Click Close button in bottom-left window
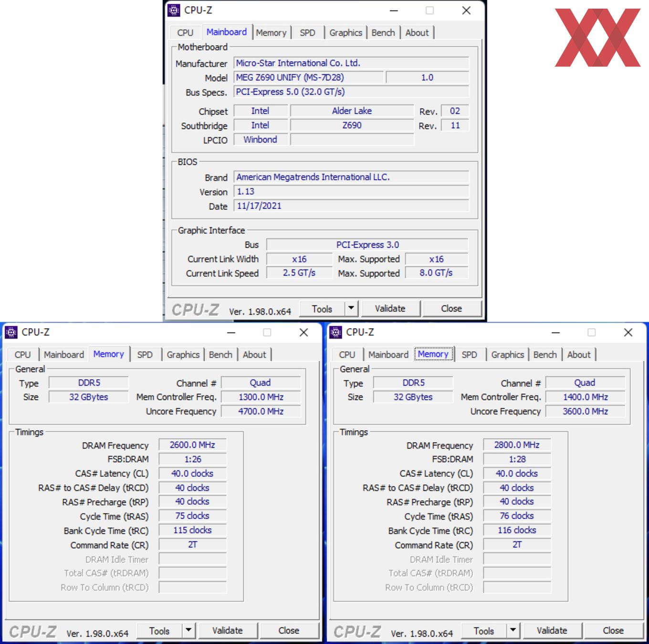The image size is (649, 644). [x=289, y=631]
